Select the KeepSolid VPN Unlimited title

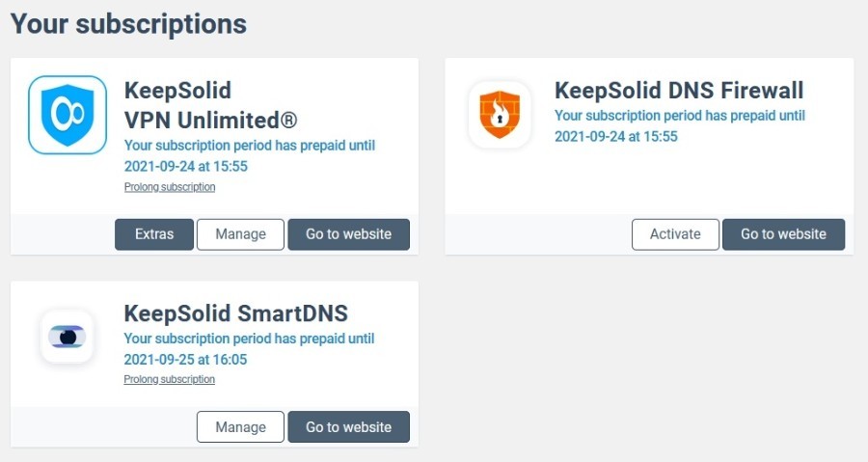210,105
